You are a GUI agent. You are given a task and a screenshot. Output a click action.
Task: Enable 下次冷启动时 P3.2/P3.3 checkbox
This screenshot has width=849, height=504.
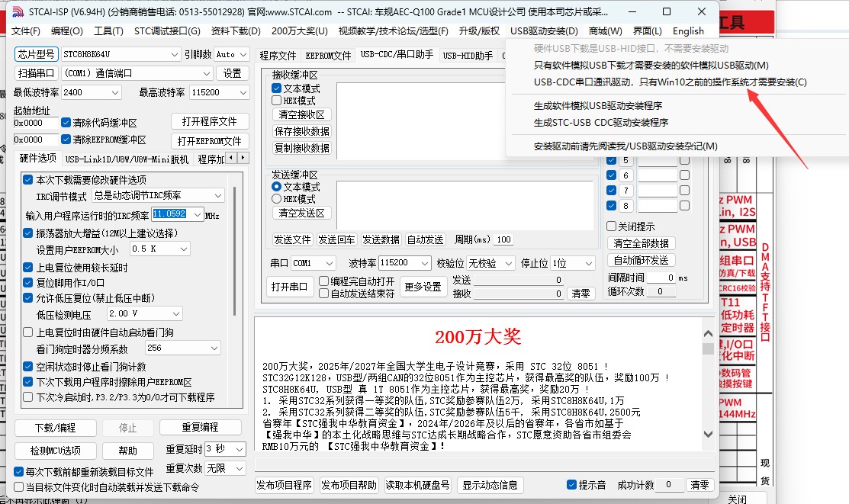click(x=28, y=397)
